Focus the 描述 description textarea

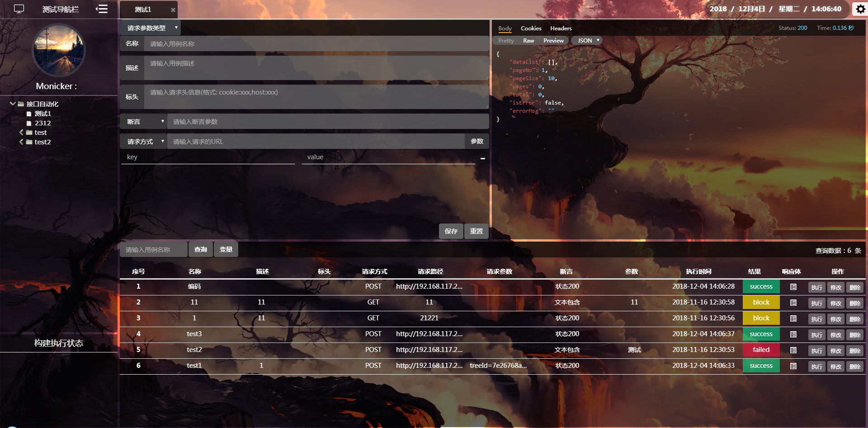[x=316, y=68]
